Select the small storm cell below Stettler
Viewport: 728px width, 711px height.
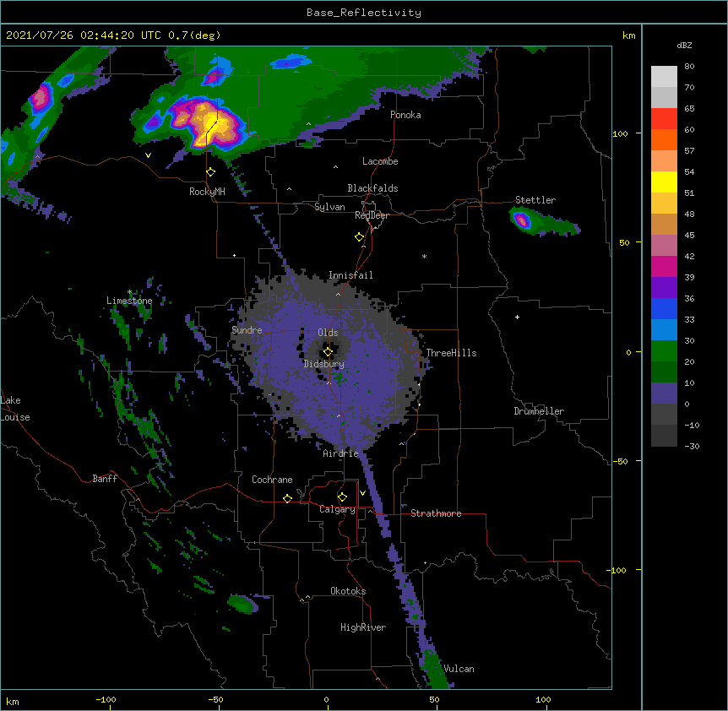pyautogui.click(x=522, y=220)
